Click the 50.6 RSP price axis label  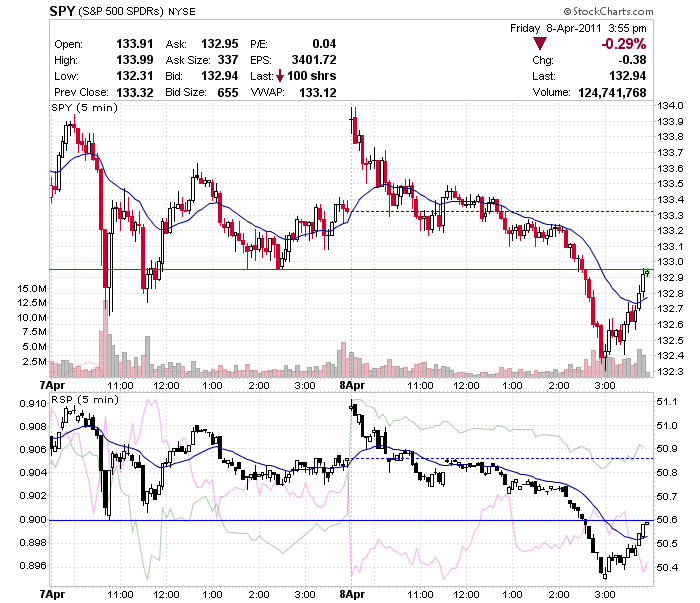coord(667,520)
